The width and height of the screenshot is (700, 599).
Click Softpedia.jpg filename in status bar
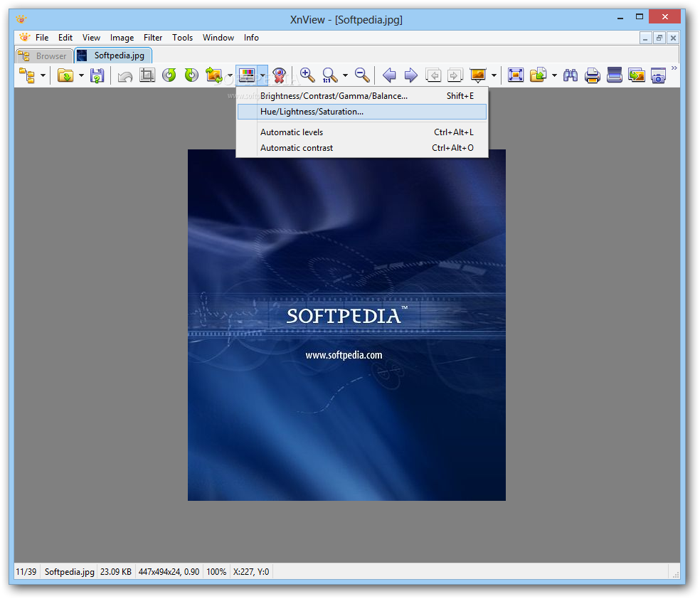coord(69,572)
